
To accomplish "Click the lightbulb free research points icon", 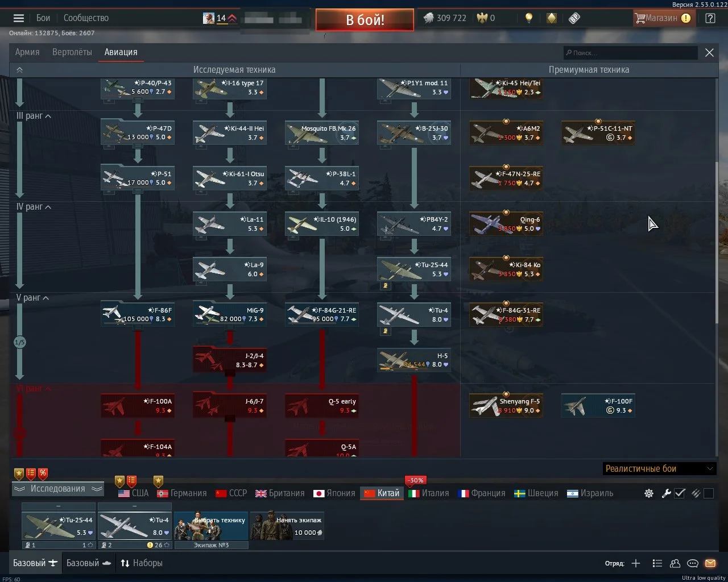I will (x=529, y=18).
